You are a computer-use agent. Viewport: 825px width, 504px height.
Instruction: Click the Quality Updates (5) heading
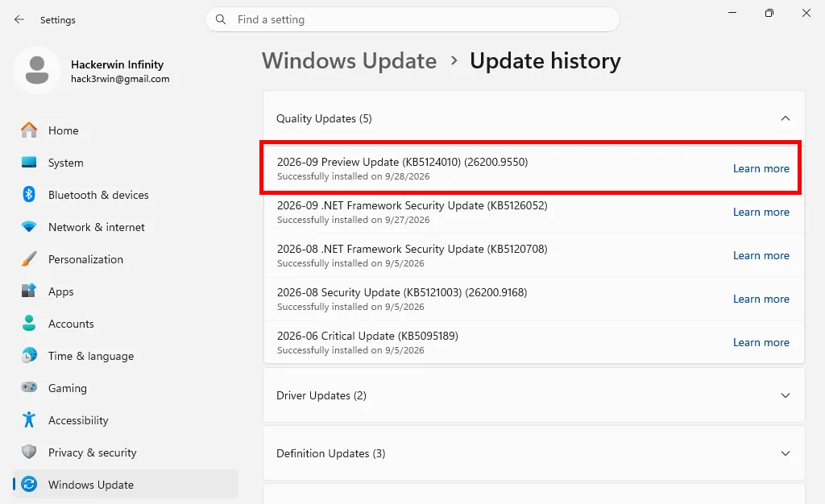coord(324,119)
